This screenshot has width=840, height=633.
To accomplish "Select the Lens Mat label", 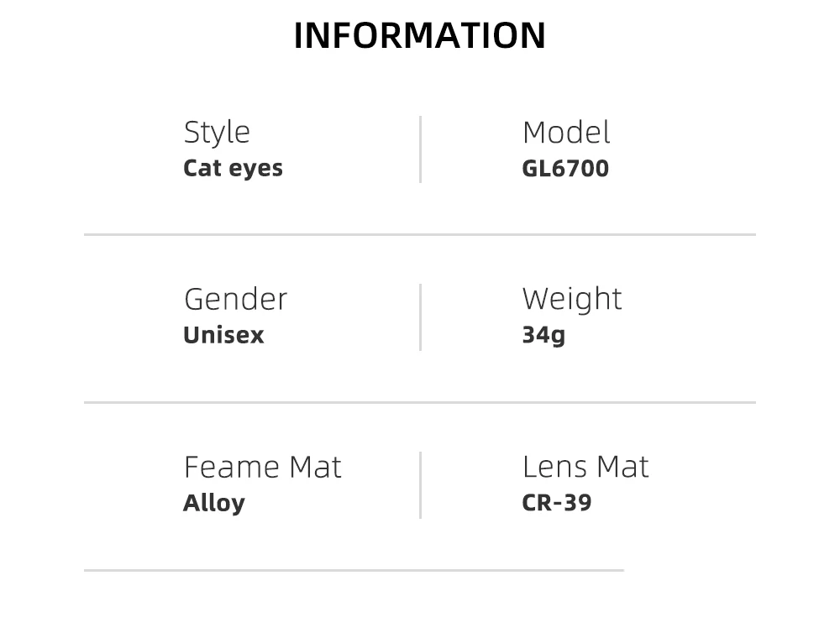I will tap(585, 467).
